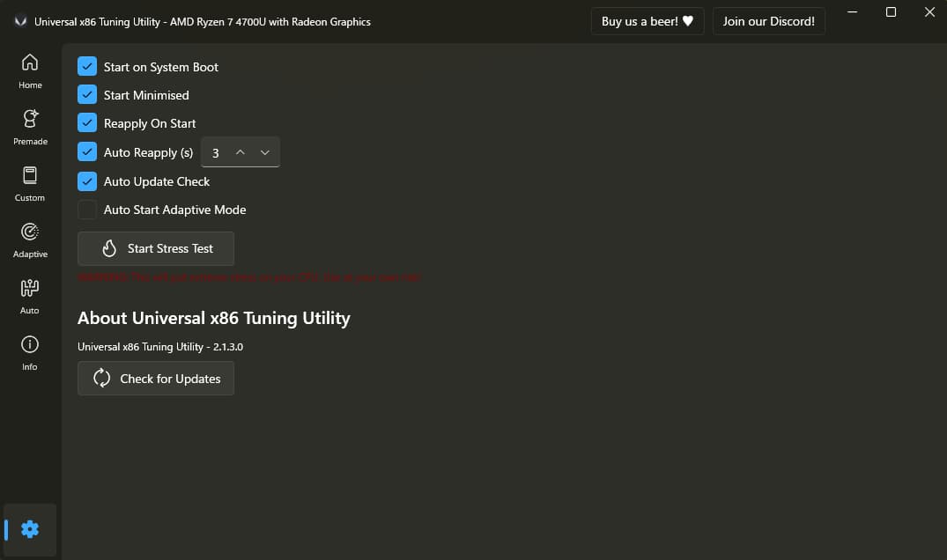947x560 pixels.
Task: Turn off Auto Update Check
Action: point(87,181)
